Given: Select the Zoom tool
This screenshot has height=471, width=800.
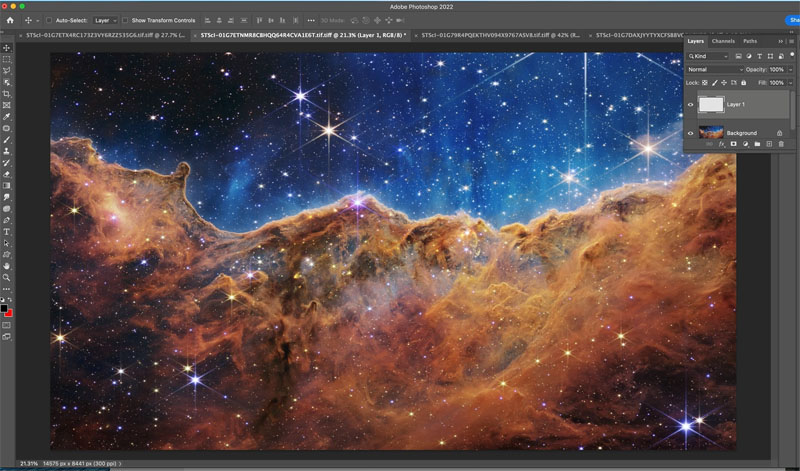Looking at the screenshot, I should [x=7, y=278].
